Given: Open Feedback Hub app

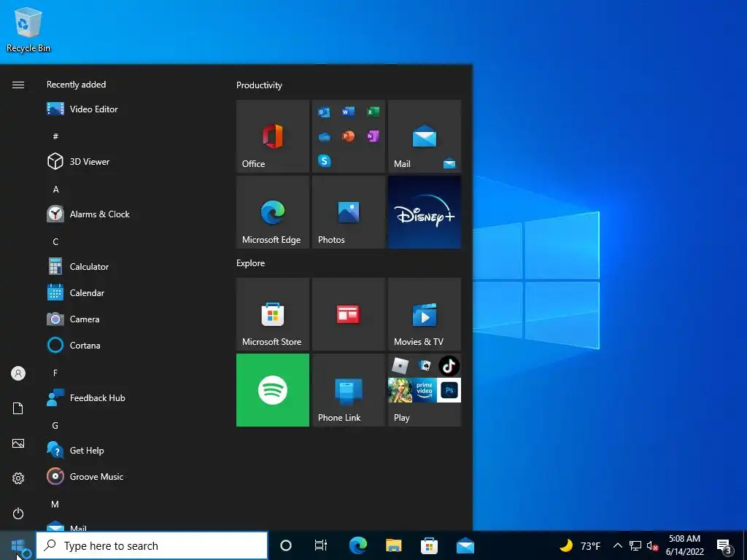Looking at the screenshot, I should pyautogui.click(x=86, y=397).
